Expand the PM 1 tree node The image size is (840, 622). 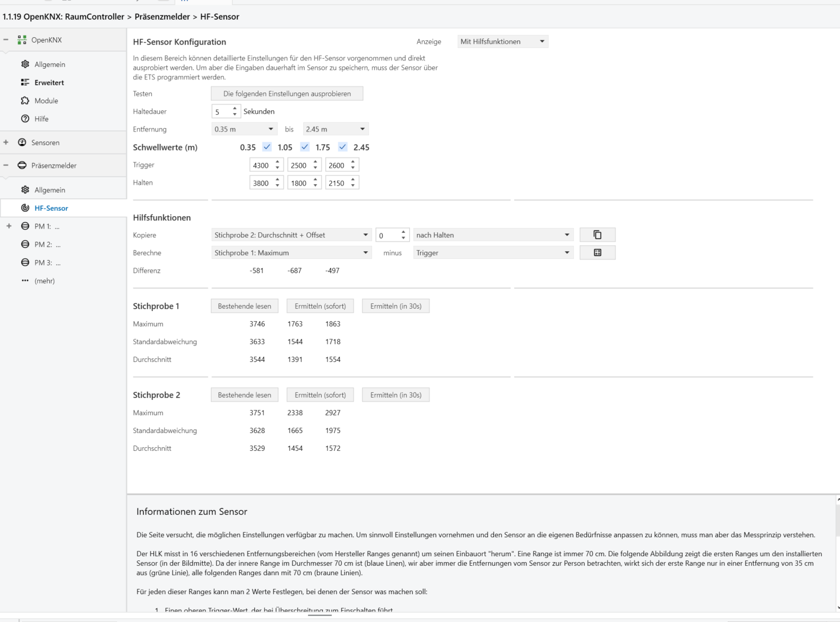click(x=8, y=226)
